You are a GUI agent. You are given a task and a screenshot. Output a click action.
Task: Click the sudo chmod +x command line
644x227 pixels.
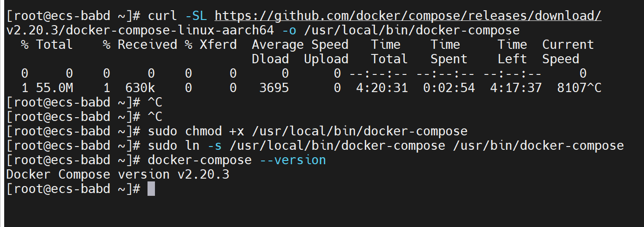click(x=237, y=131)
